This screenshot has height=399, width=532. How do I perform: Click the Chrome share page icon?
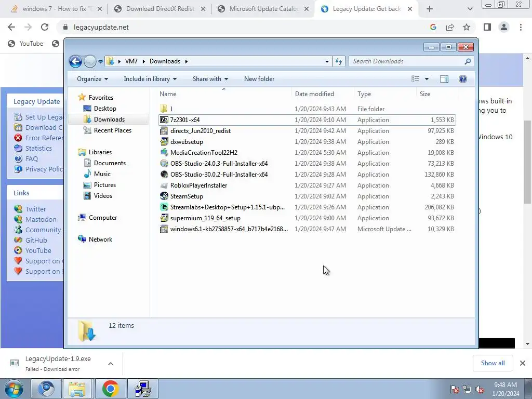tap(450, 27)
